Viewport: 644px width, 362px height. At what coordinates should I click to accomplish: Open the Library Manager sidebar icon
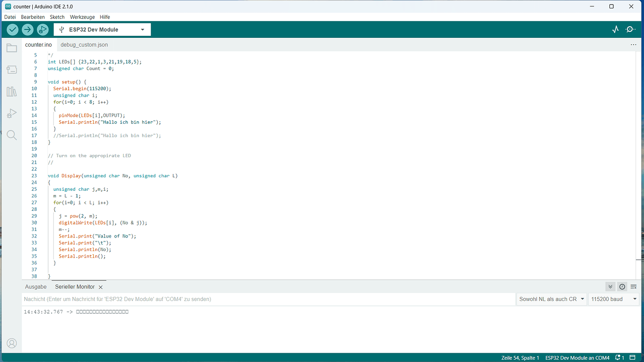click(x=12, y=91)
